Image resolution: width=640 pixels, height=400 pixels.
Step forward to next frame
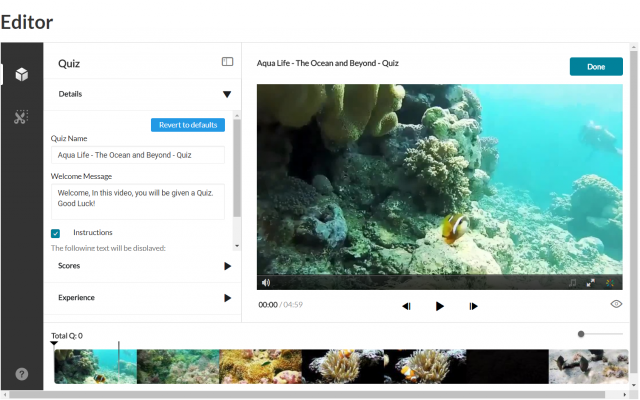tap(473, 306)
